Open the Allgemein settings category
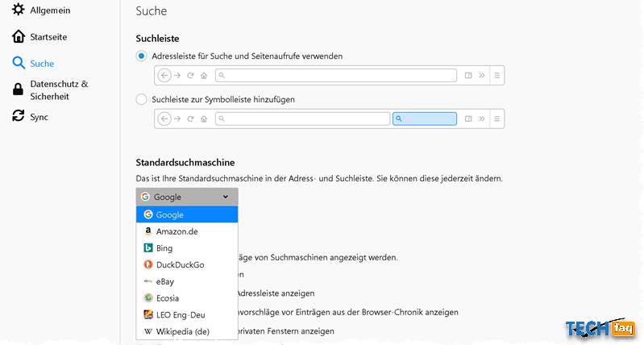Image resolution: width=644 pixels, height=345 pixels. (41, 10)
